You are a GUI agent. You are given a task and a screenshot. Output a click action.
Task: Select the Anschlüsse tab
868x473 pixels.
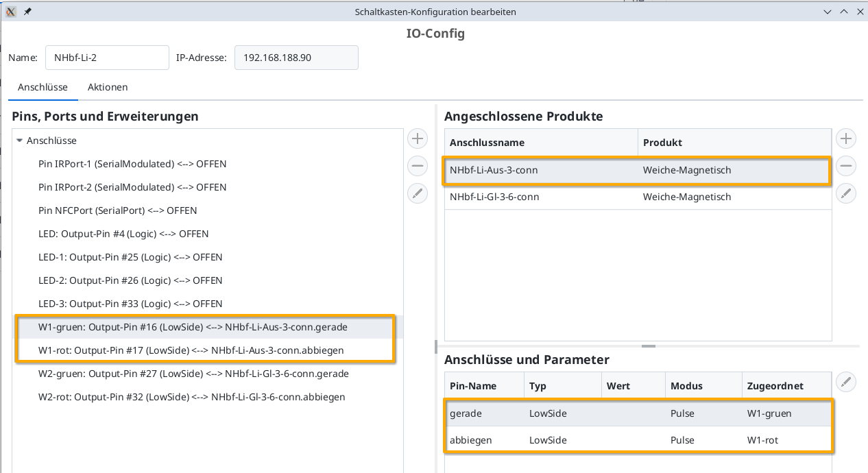pyautogui.click(x=43, y=87)
